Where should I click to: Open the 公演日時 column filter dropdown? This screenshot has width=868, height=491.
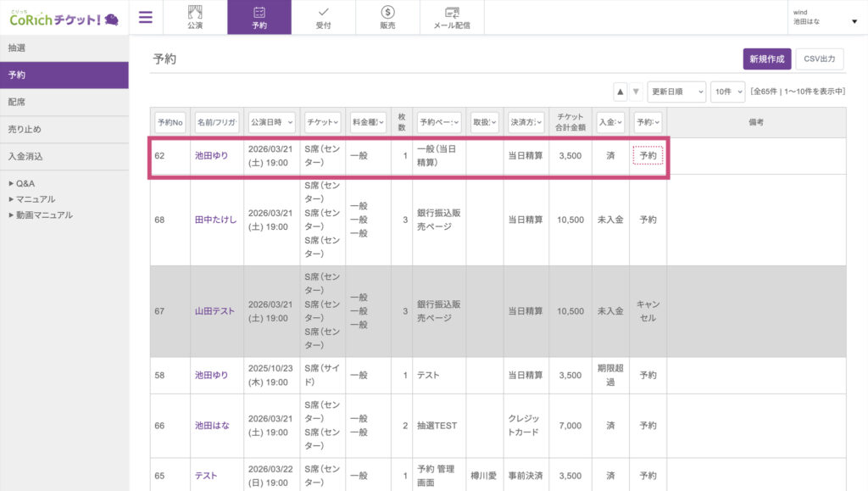coord(272,122)
